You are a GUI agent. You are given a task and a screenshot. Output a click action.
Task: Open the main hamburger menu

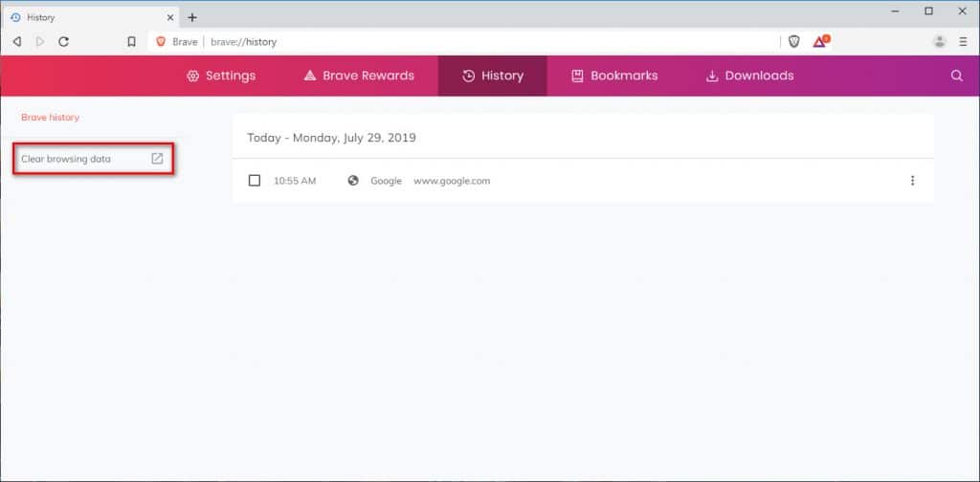pyautogui.click(x=963, y=42)
